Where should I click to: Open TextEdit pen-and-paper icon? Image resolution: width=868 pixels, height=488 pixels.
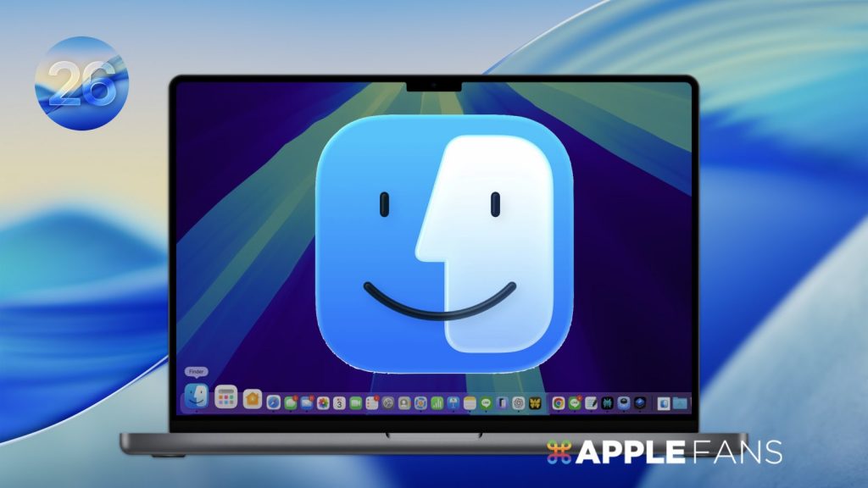click(x=591, y=403)
